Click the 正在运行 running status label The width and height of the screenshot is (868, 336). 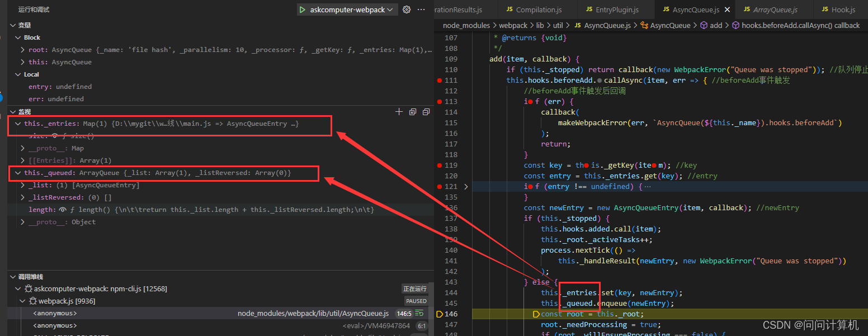(414, 289)
